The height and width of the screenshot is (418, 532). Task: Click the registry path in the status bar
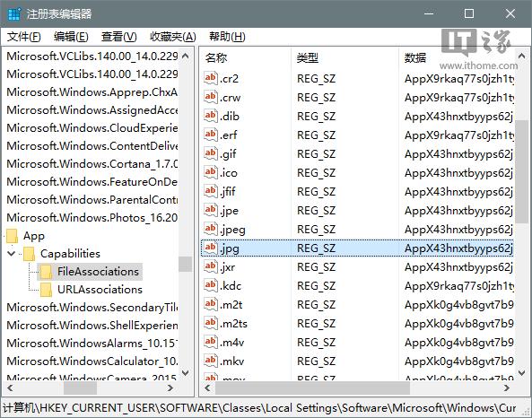(259, 408)
